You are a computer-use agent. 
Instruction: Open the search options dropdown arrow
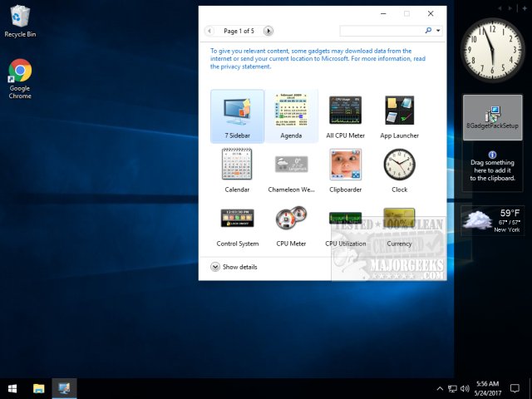point(438,31)
